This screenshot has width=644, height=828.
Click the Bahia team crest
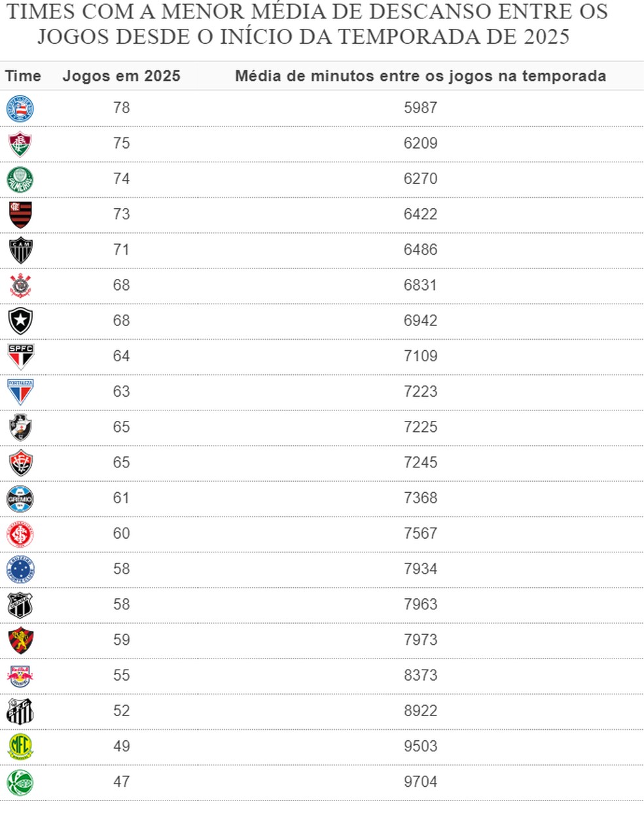[x=20, y=109]
